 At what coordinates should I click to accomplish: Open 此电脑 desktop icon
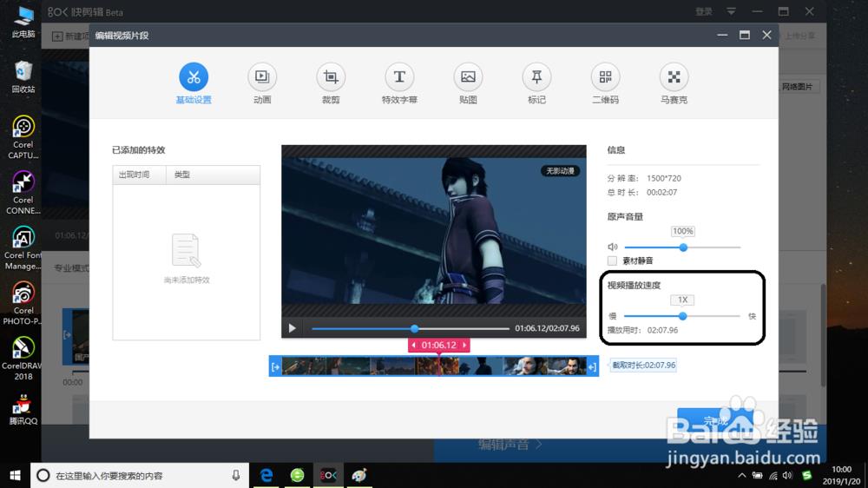[23, 23]
